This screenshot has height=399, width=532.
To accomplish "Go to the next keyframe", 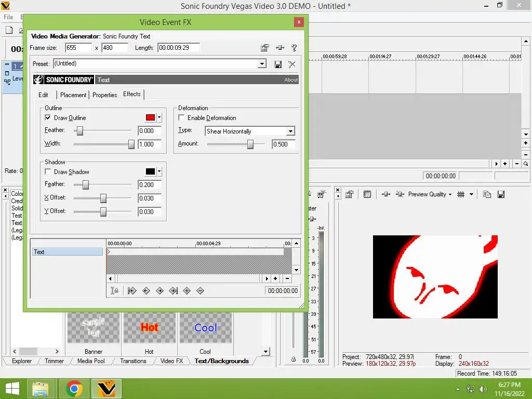I will coord(159,291).
